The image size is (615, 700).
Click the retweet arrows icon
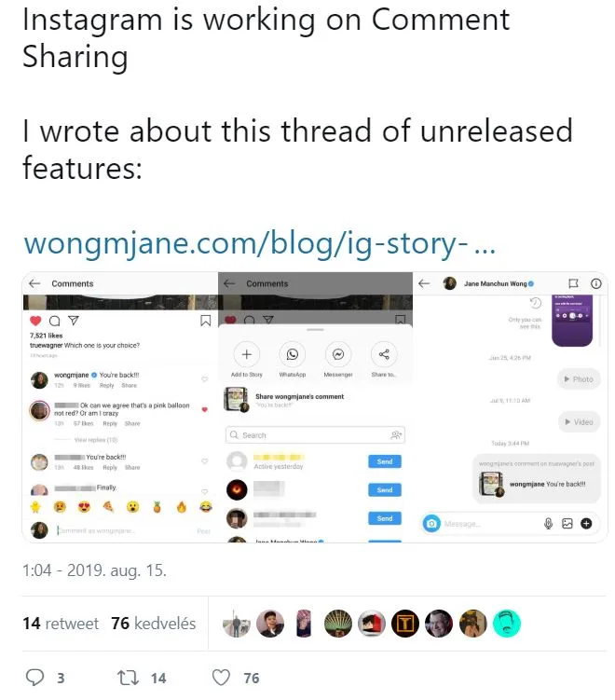click(x=128, y=678)
